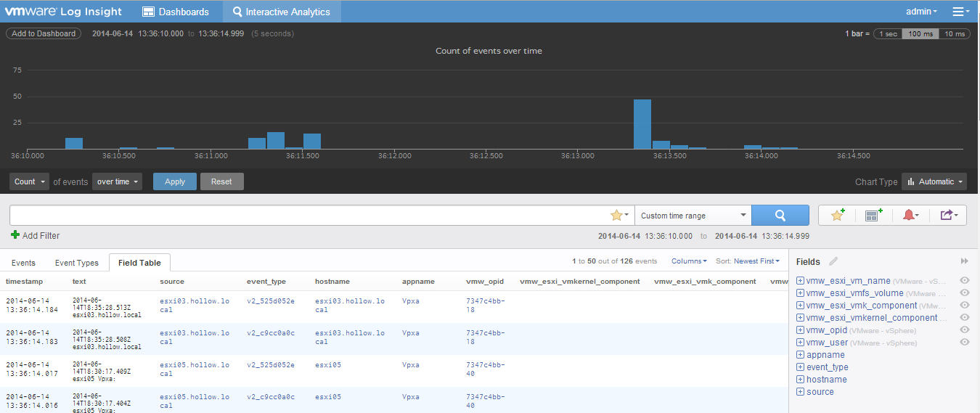
Task: Switch to the Event Types tab
Action: (76, 263)
